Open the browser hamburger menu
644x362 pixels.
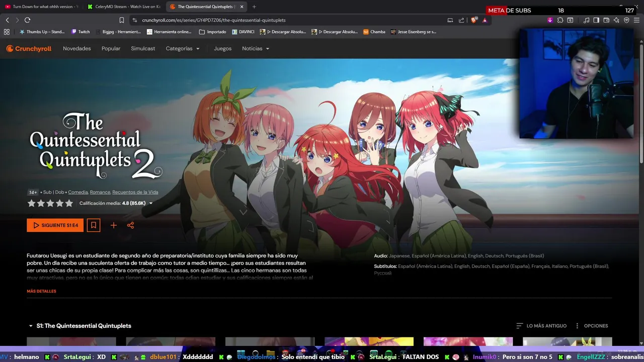(x=637, y=20)
